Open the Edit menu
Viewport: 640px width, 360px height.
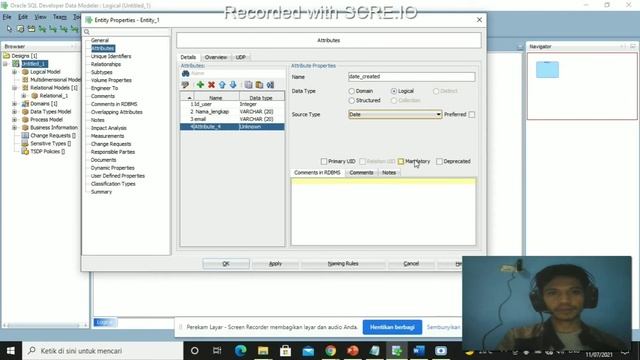(x=23, y=17)
